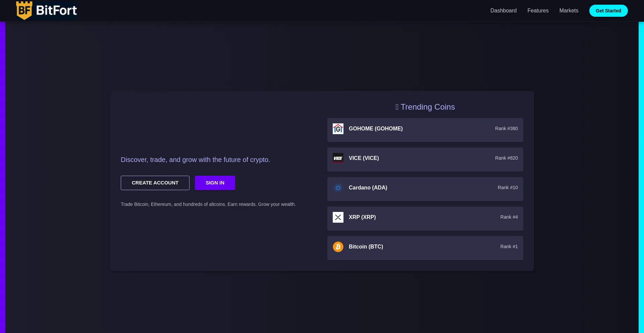Click the Trending Coins heading
The image size is (644, 333).
[425, 107]
